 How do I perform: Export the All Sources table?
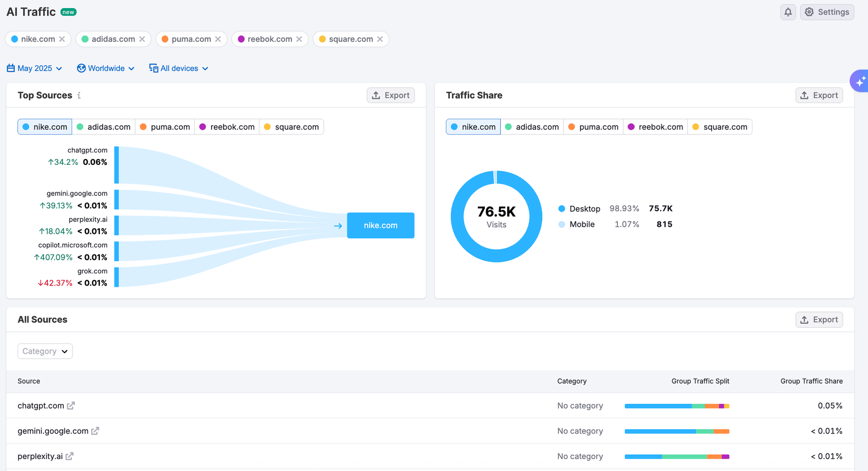point(819,320)
